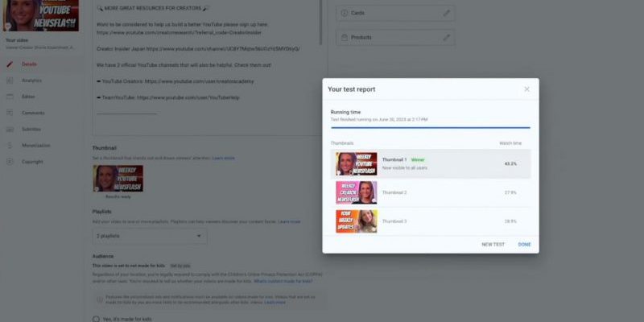The width and height of the screenshot is (644, 322).
Task: Click the test running time progress bar
Action: click(x=431, y=128)
